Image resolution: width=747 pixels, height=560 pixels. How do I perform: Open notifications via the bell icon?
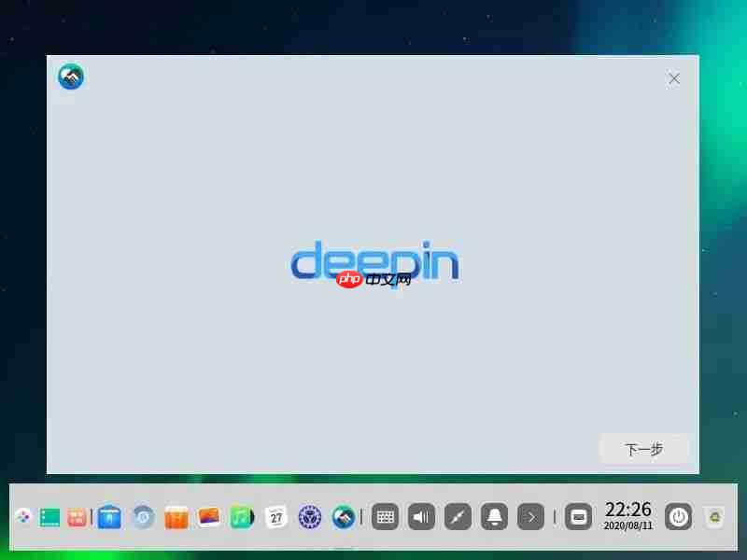(x=495, y=517)
